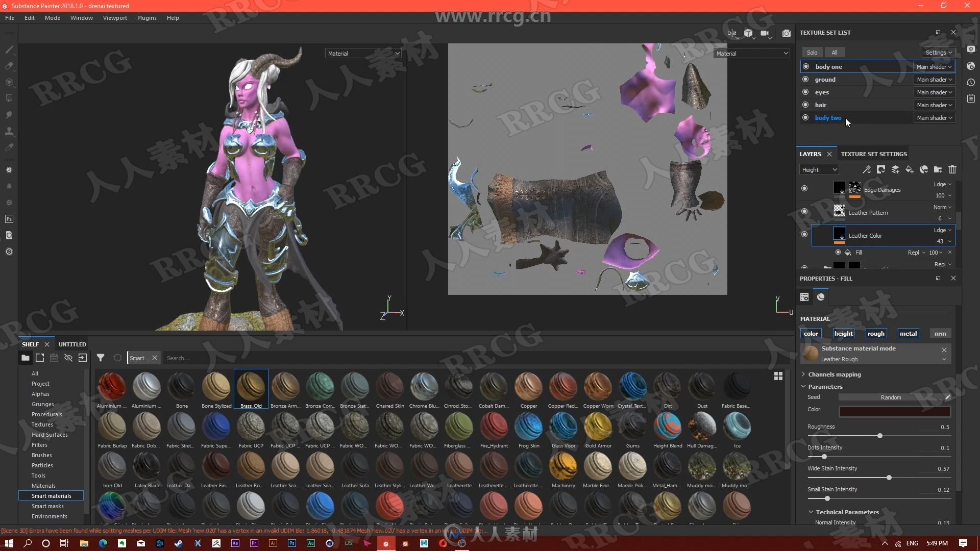980x551 pixels.
Task: Switch to the Untitled shelf tab
Action: (x=72, y=344)
